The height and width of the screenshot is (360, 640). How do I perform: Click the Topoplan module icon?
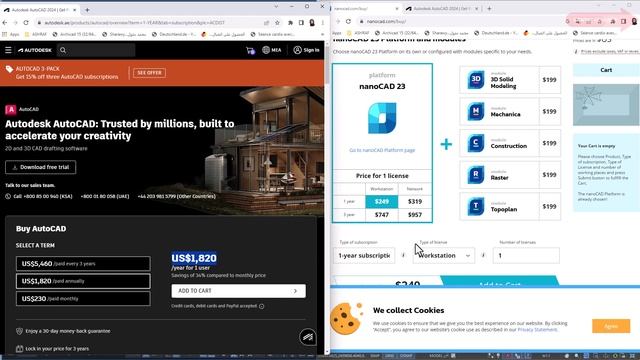(476, 207)
